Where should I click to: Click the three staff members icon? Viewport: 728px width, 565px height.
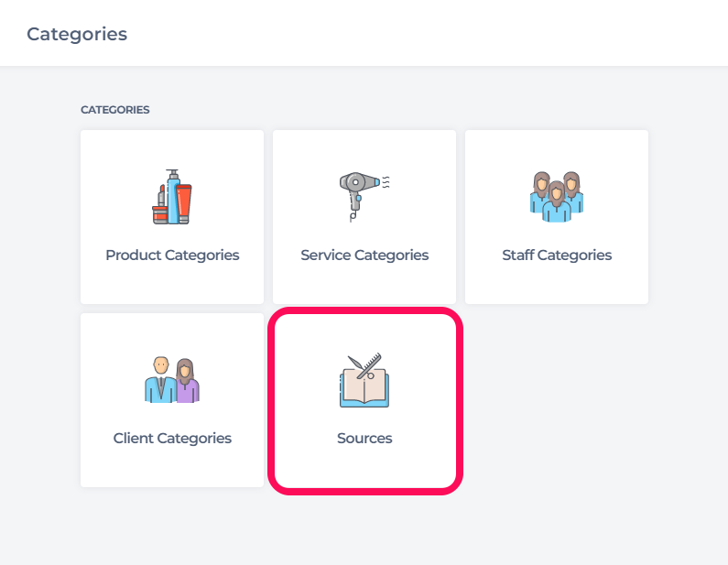tap(557, 196)
